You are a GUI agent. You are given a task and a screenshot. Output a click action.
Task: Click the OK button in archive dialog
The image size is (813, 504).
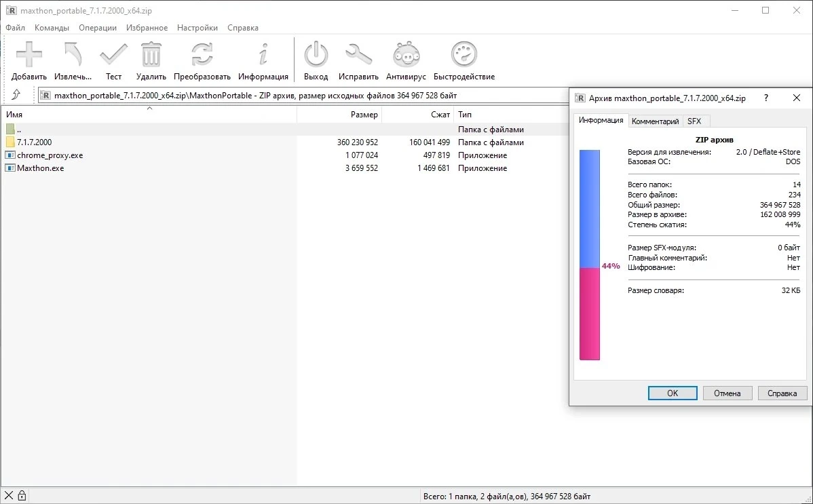point(673,393)
